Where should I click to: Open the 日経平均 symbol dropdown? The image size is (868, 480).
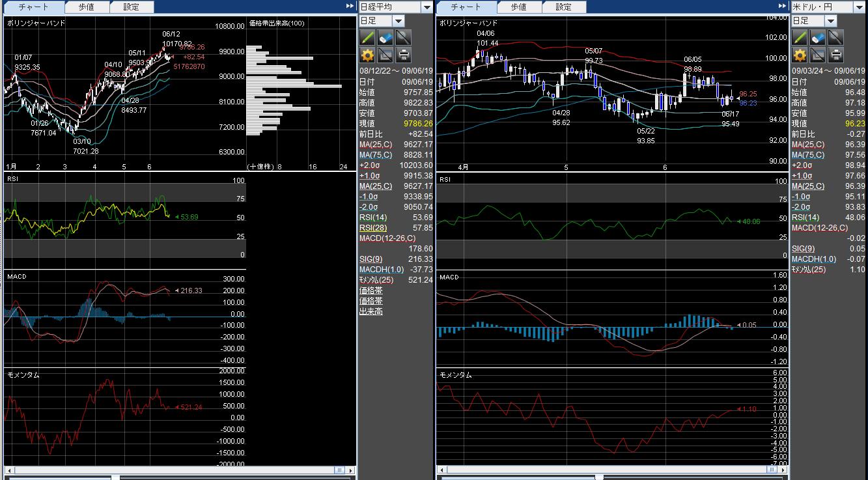pos(427,7)
